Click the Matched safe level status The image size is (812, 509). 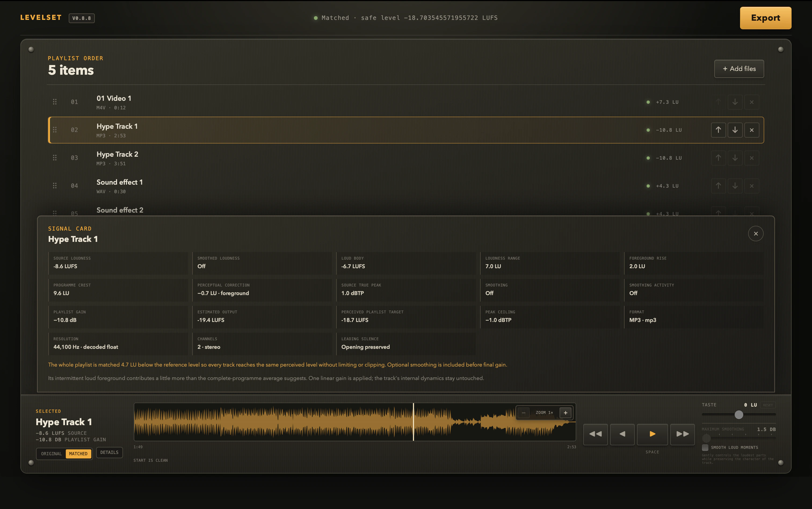(x=406, y=18)
